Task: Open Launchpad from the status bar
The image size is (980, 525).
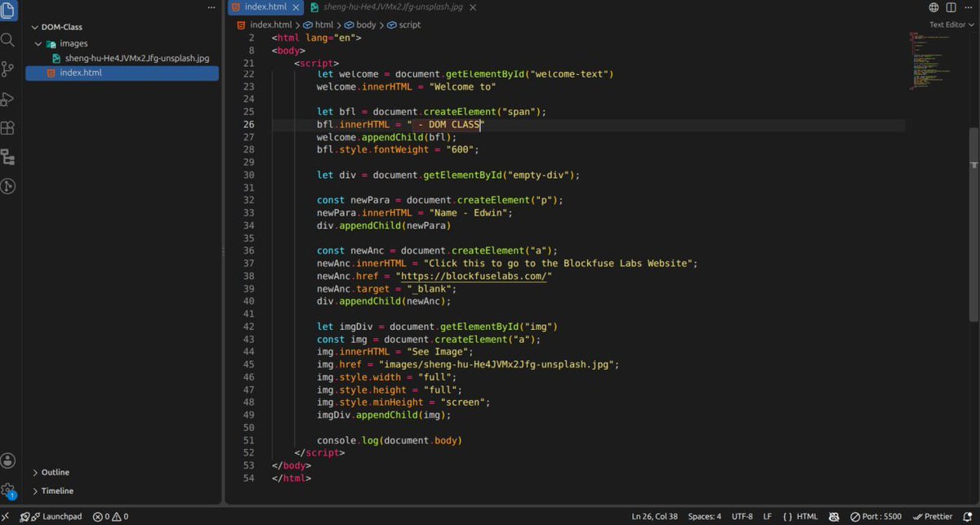Action: coord(51,517)
